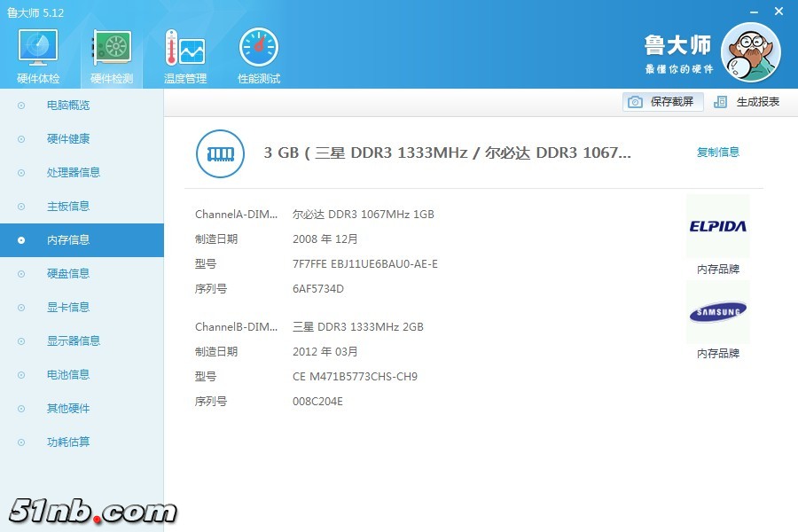Open 主板信息 motherboard info
The height and width of the screenshot is (532, 798).
point(68,207)
